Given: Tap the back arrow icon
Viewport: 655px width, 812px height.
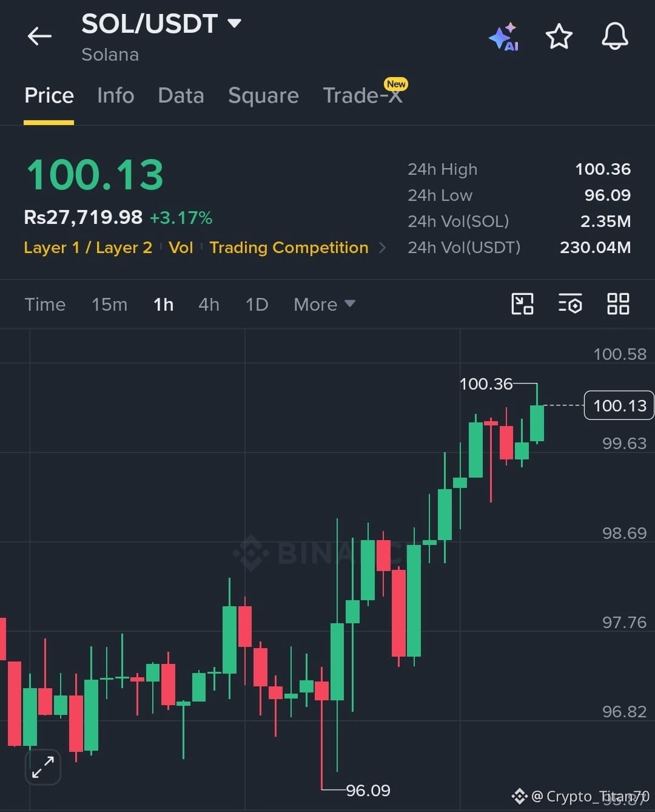Looking at the screenshot, I should (x=39, y=36).
